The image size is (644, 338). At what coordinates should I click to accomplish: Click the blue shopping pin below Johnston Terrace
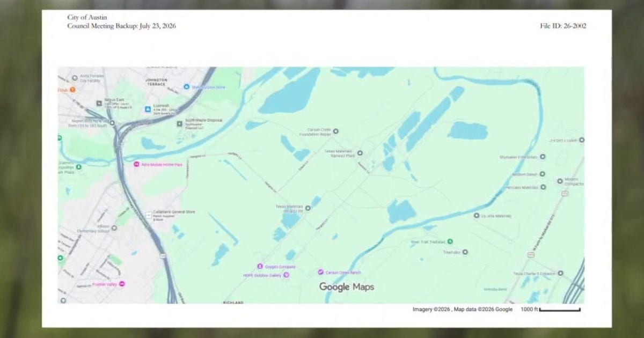click(x=148, y=109)
